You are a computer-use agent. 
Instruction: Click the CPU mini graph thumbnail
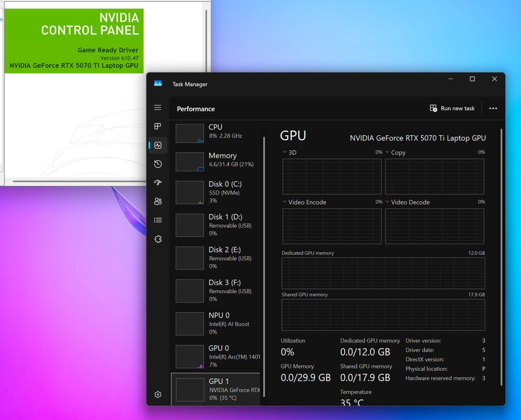tap(190, 133)
